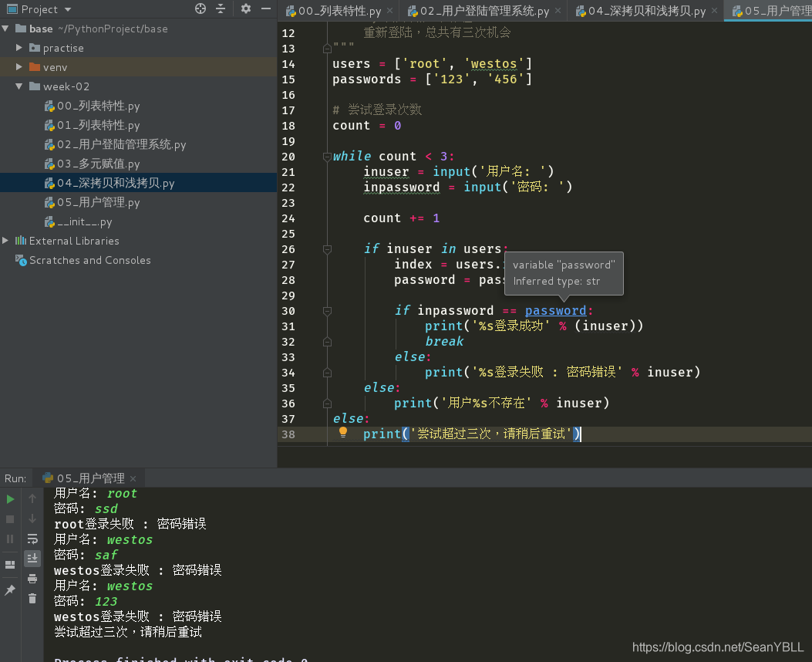Rerun the program with green play icon
Screen dimensions: 812x662
(x=10, y=499)
